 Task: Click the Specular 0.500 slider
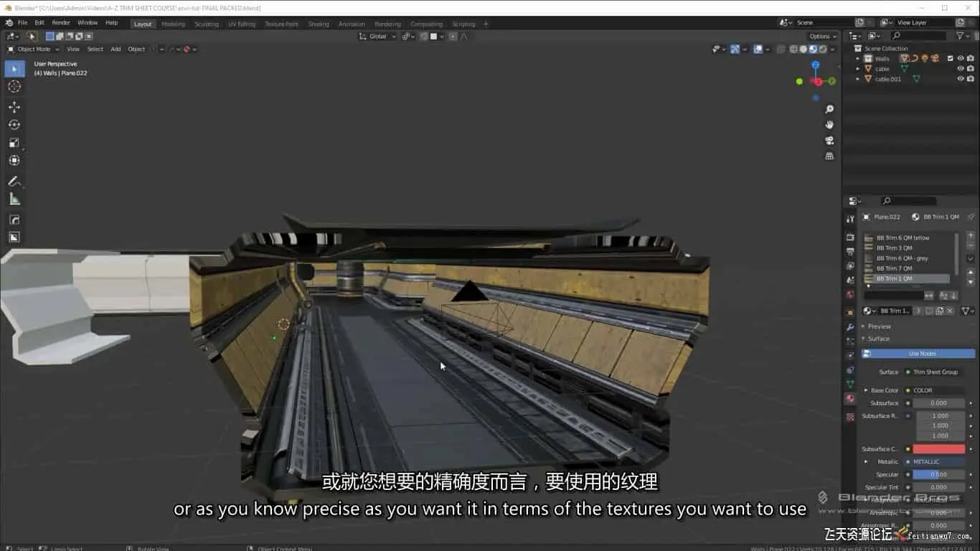(939, 474)
